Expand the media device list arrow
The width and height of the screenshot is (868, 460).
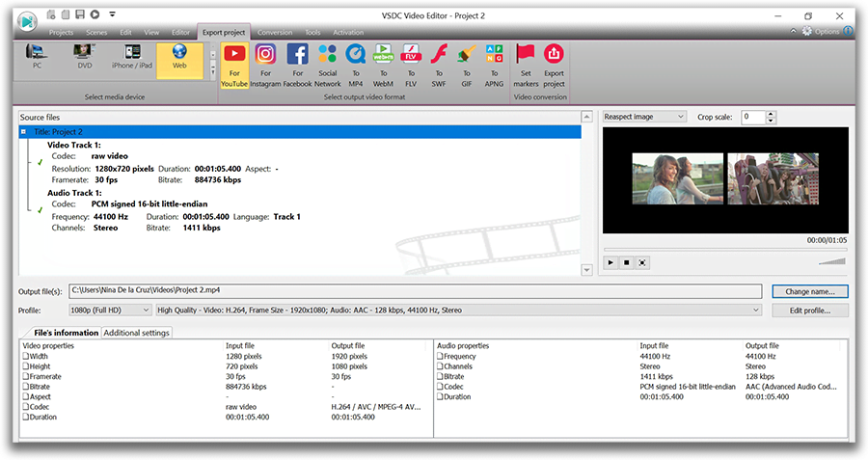[x=212, y=70]
